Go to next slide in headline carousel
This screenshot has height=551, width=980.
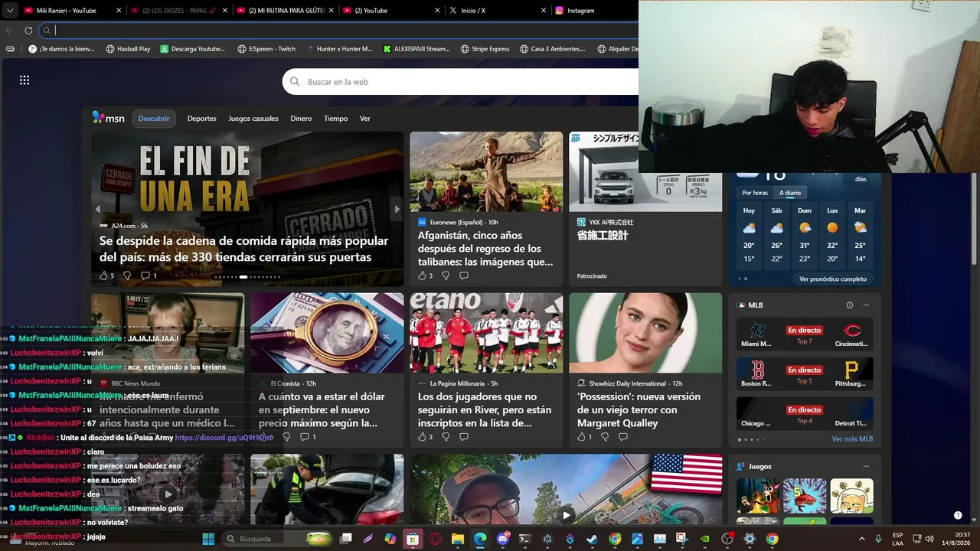(397, 209)
